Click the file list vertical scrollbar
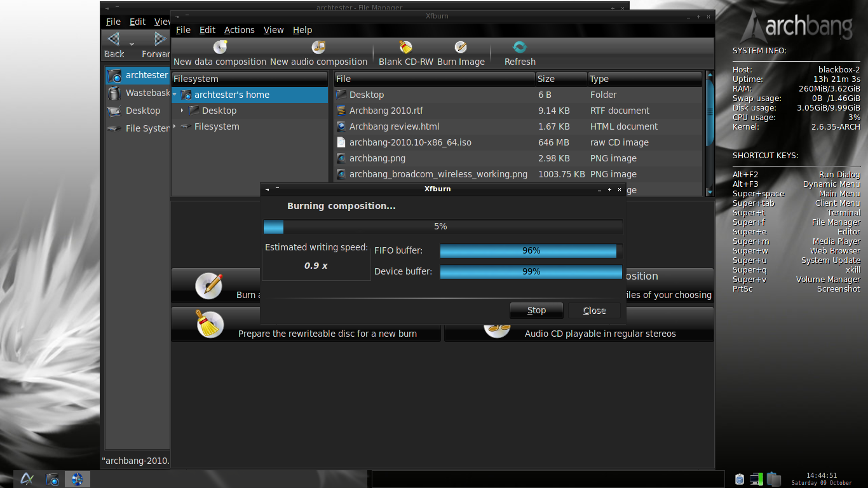 [709, 133]
